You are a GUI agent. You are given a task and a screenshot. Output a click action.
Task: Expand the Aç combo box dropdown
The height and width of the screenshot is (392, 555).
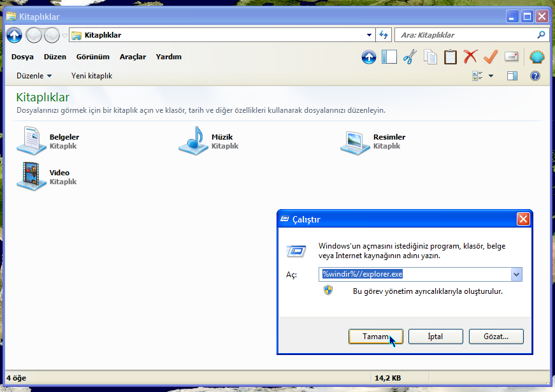pyautogui.click(x=516, y=275)
